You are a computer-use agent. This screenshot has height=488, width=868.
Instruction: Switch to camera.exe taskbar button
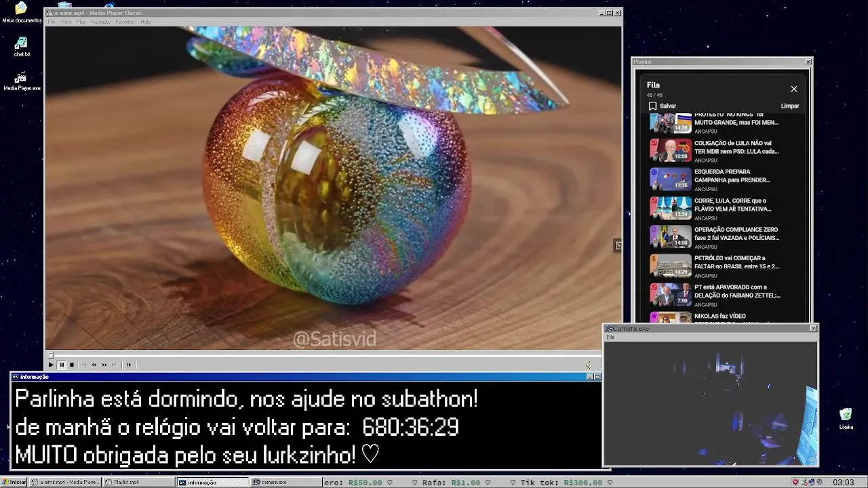(x=286, y=482)
